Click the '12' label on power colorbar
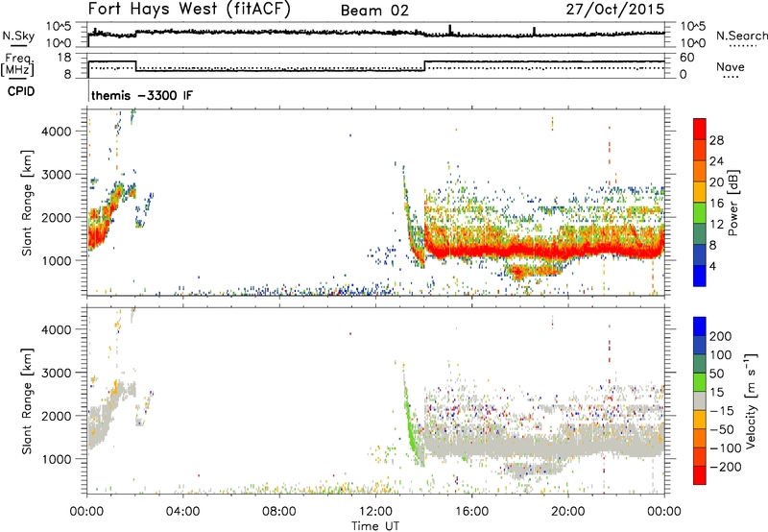This screenshot has width=768, height=532. point(716,225)
